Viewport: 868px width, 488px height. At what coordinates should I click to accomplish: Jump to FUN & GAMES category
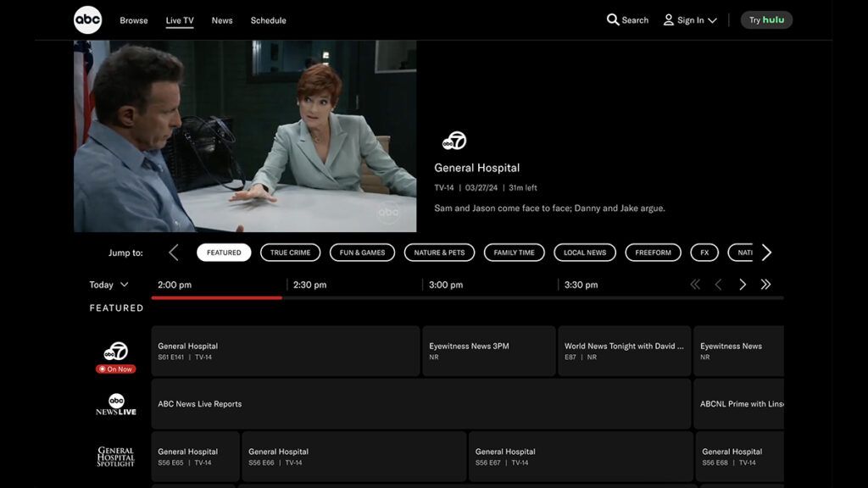[x=362, y=252]
